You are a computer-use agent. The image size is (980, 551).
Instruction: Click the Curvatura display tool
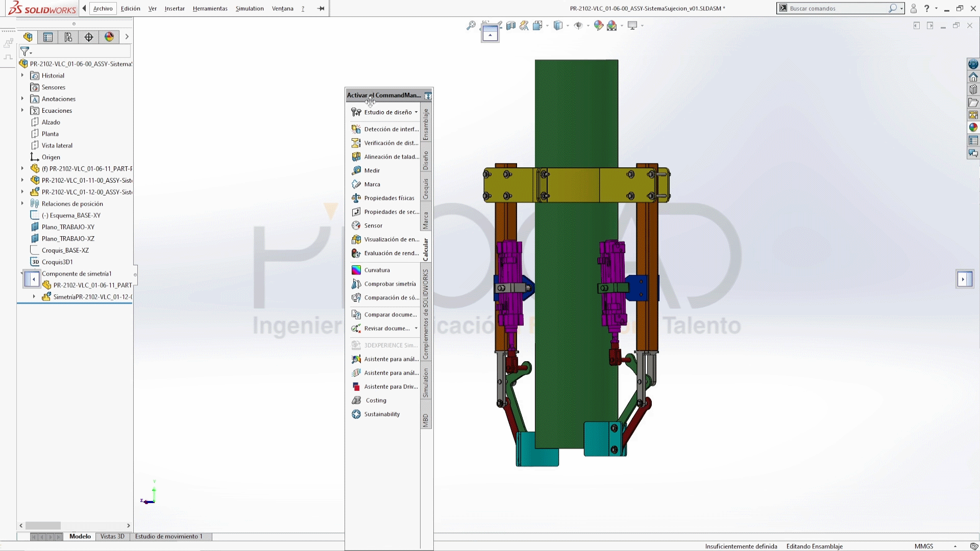(371, 270)
